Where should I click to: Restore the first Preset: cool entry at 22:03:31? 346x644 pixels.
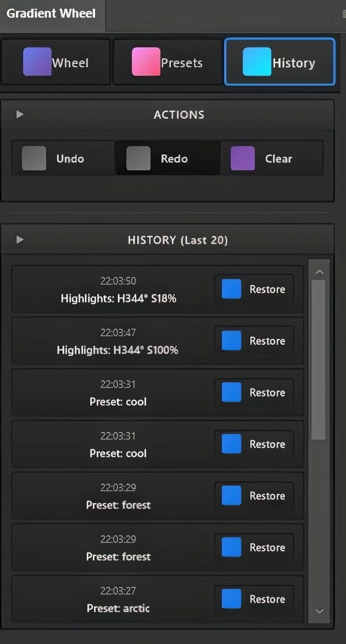click(254, 392)
